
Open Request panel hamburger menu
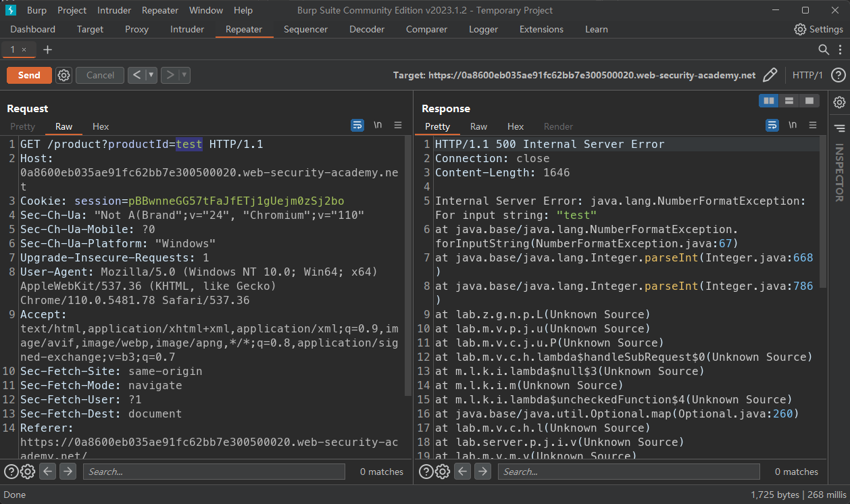click(398, 125)
